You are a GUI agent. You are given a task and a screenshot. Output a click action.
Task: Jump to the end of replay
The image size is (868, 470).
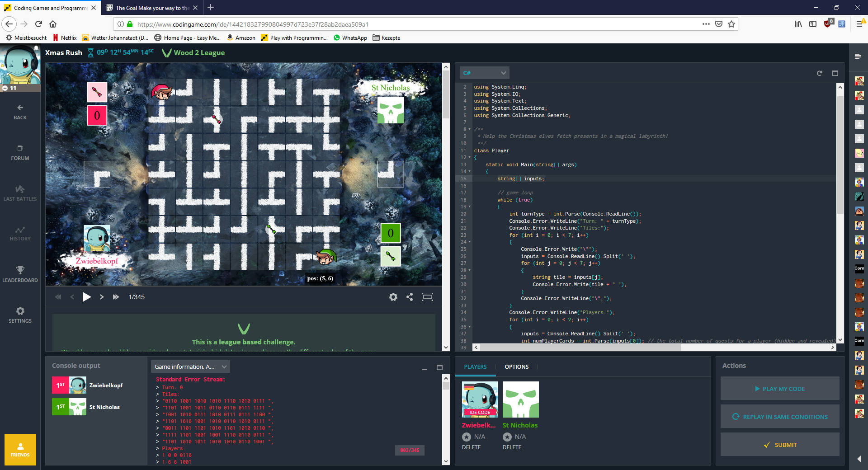click(x=116, y=297)
